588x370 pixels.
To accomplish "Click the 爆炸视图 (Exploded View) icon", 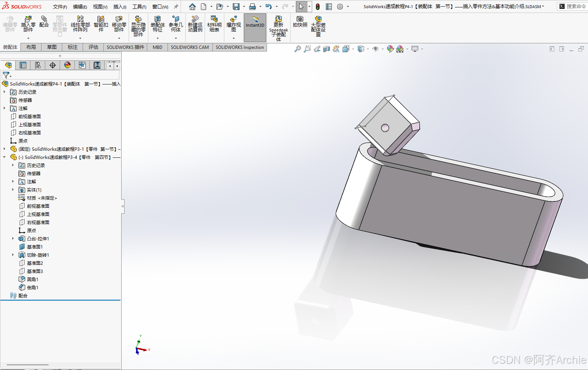I will (234, 24).
